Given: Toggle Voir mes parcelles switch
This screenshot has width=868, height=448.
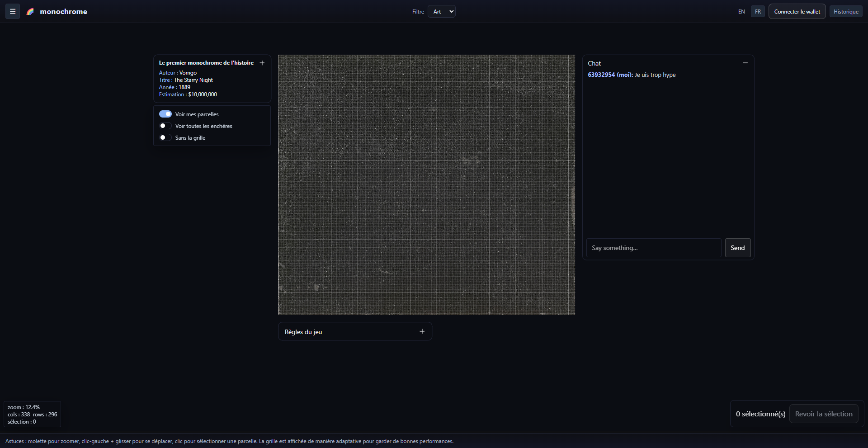Looking at the screenshot, I should pyautogui.click(x=165, y=114).
